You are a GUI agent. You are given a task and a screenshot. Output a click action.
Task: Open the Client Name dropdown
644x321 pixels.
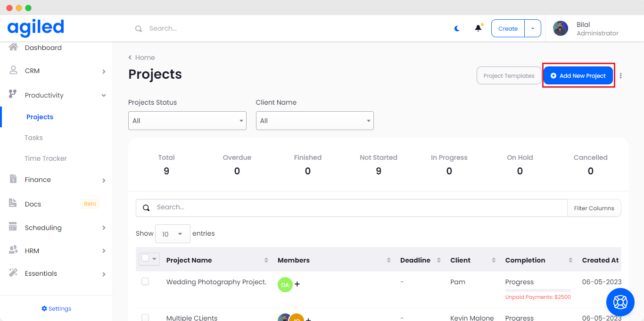point(314,121)
